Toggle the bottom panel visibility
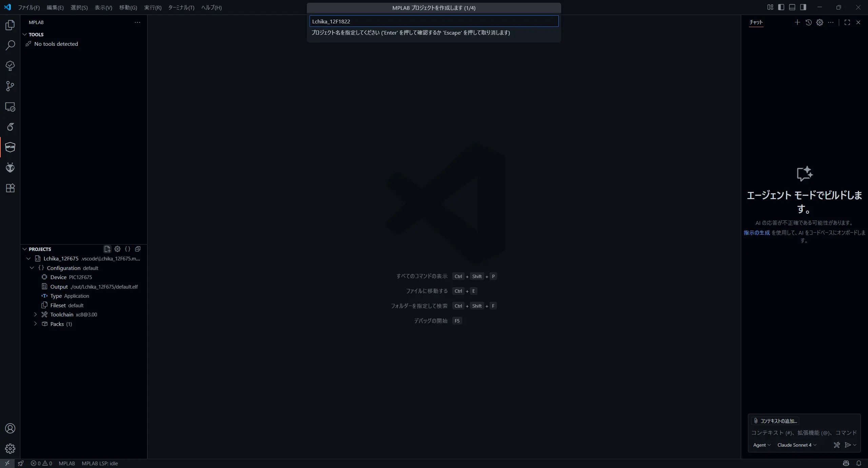The image size is (868, 468). [x=792, y=7]
